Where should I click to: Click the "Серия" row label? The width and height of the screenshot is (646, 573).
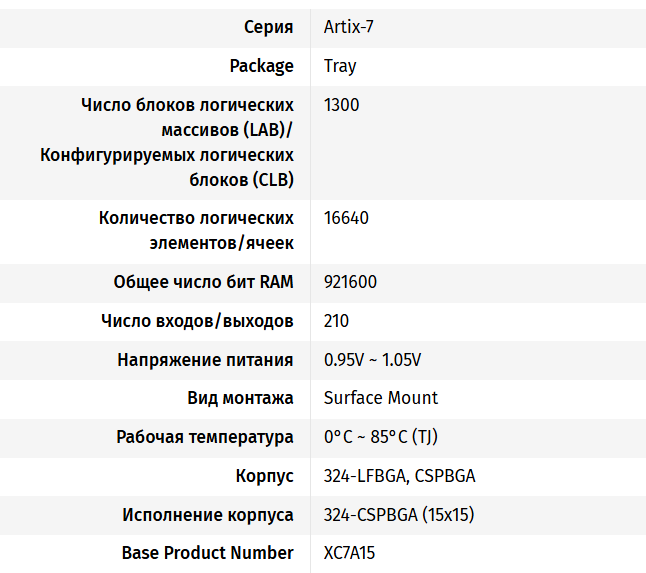268,27
